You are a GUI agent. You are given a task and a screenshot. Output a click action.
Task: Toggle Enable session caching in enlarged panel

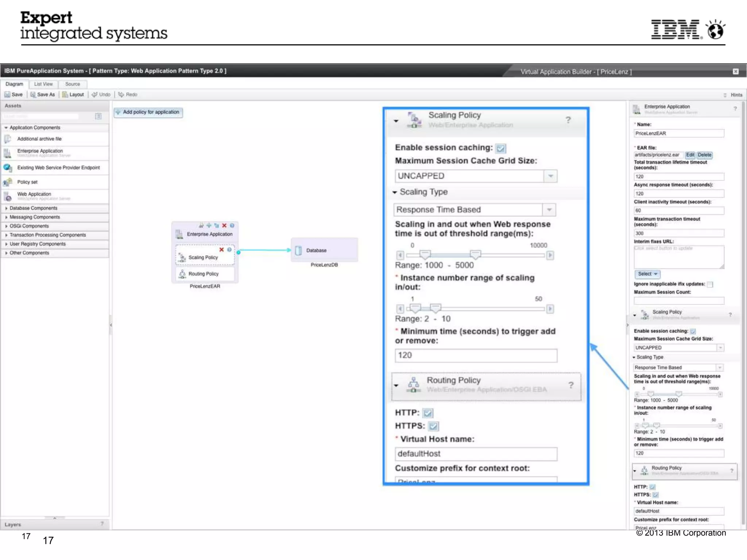coord(501,148)
